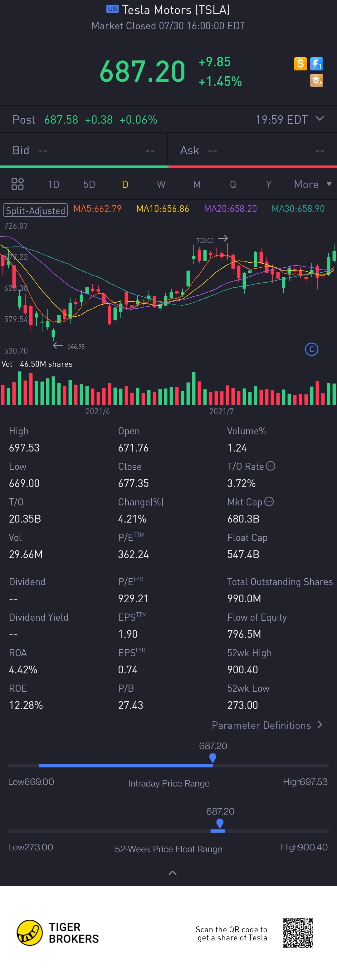The width and height of the screenshot is (337, 980).
Task: Select the M monthly chart tab
Action: pyautogui.click(x=197, y=184)
